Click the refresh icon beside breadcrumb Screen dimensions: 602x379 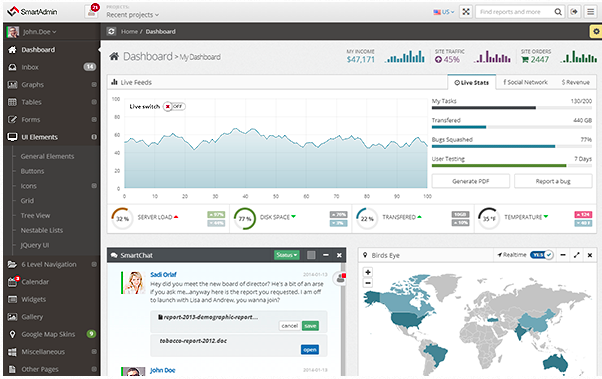click(x=111, y=31)
